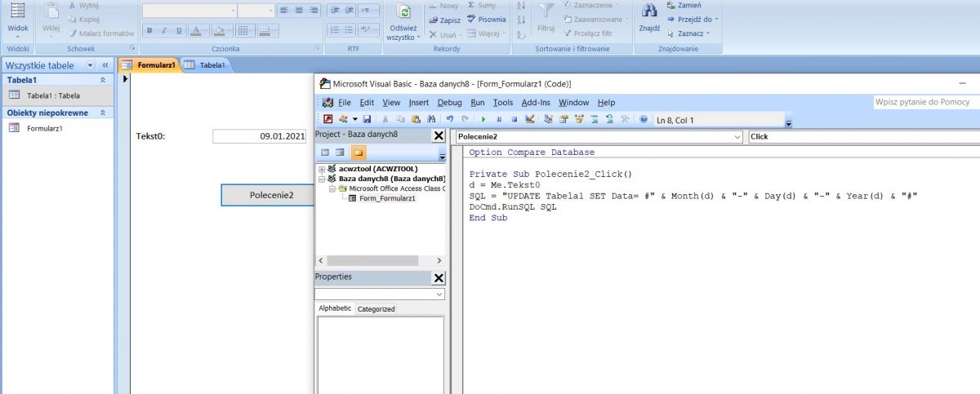Image resolution: width=980 pixels, height=394 pixels.
Task: Expand the acwztool project node
Action: tap(322, 169)
